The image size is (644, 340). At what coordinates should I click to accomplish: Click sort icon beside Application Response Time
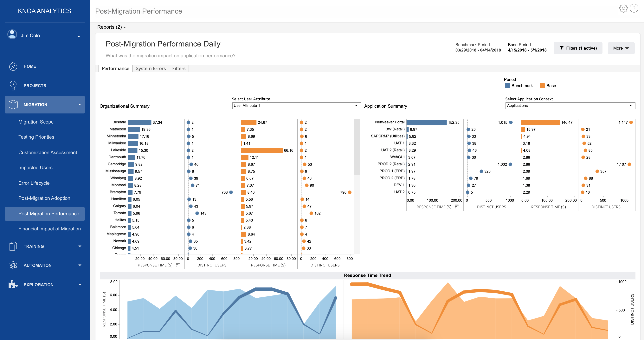click(x=456, y=206)
